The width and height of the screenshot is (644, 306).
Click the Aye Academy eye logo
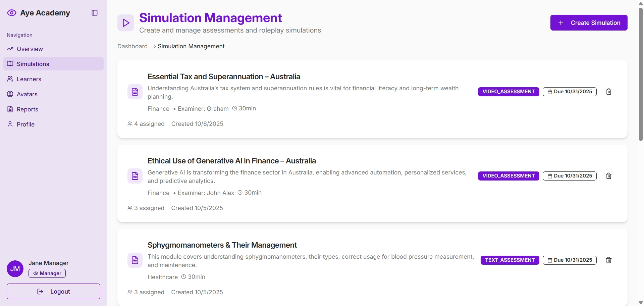coord(12,13)
